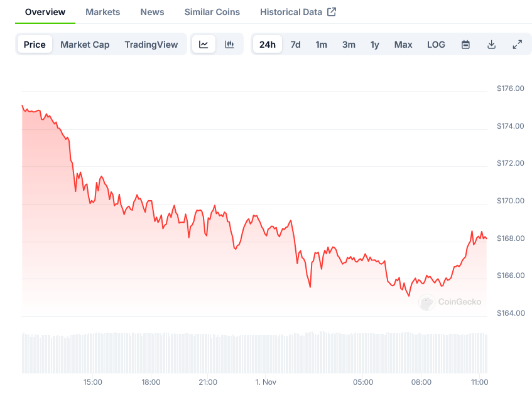Click the CoinGecko watermark logo
The image size is (532, 401).
(x=451, y=302)
